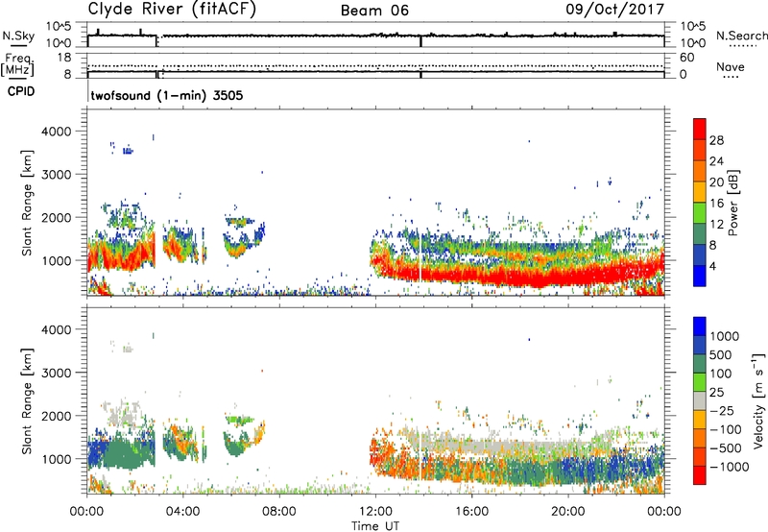
Task: Select the N.Search legend label
Action: pos(741,36)
